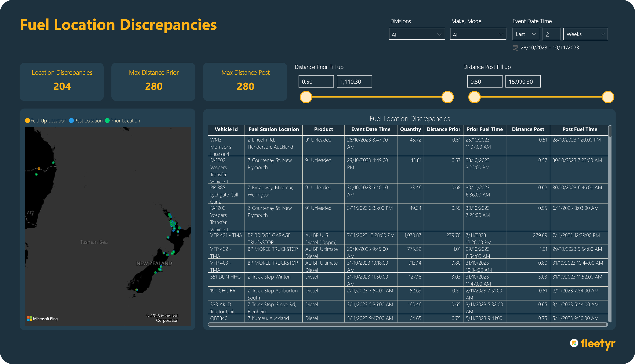The image size is (635, 364).
Task: Open the Make, Model dropdown
Action: pos(478,34)
